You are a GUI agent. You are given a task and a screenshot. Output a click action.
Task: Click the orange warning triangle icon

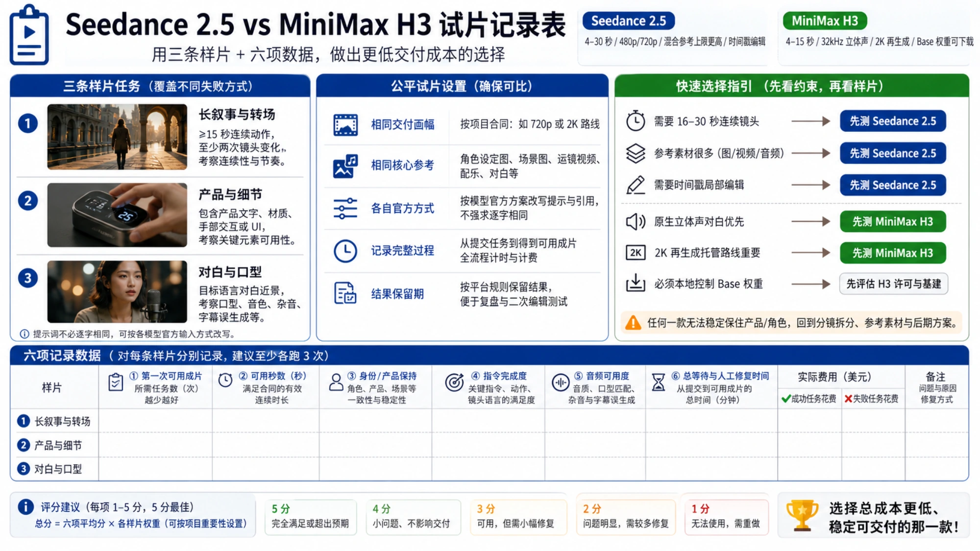pyautogui.click(x=633, y=323)
